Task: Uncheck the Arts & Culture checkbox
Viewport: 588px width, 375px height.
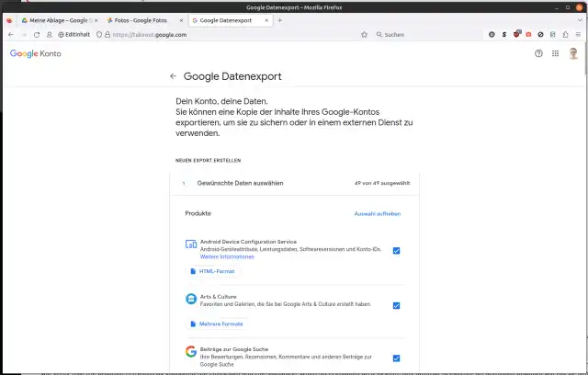Action: (396, 305)
